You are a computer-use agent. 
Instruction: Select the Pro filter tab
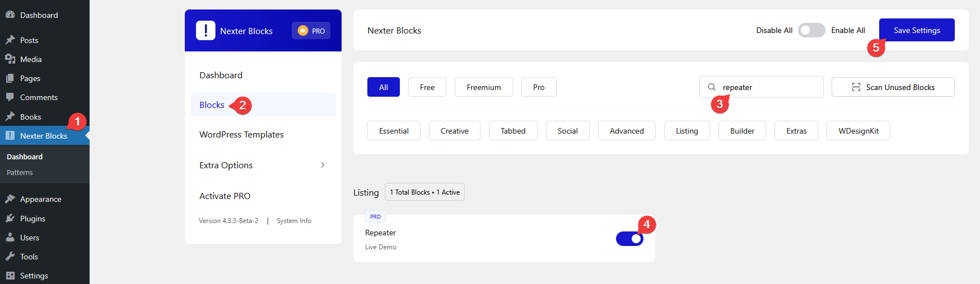539,87
